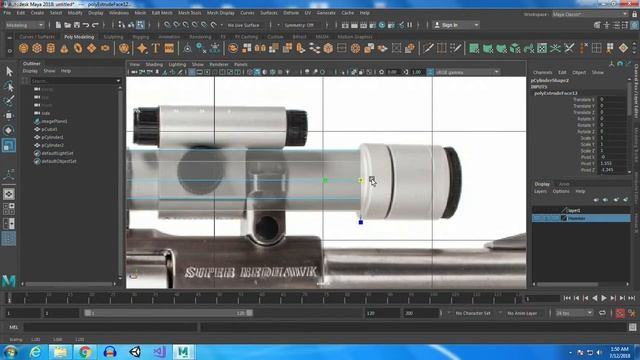Open the Sign In dropdown
This screenshot has width=640, height=360.
coord(456,25)
